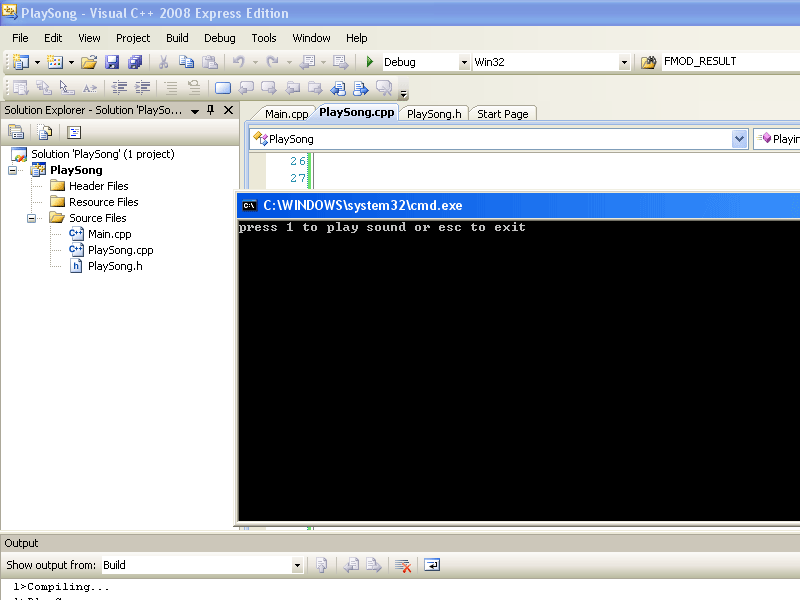Click the Add New Item toolbar icon
800x600 pixels.
(x=55, y=62)
